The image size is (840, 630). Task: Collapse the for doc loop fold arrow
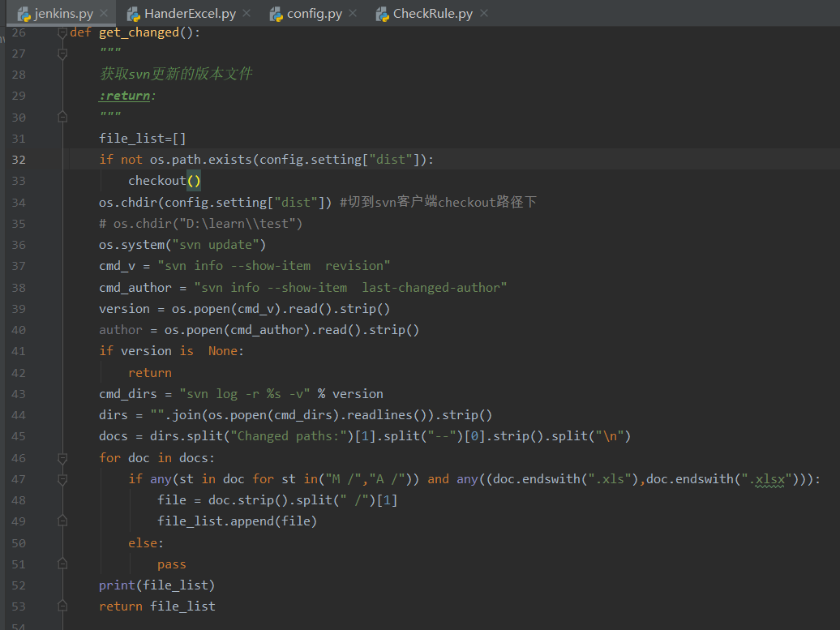pos(62,457)
